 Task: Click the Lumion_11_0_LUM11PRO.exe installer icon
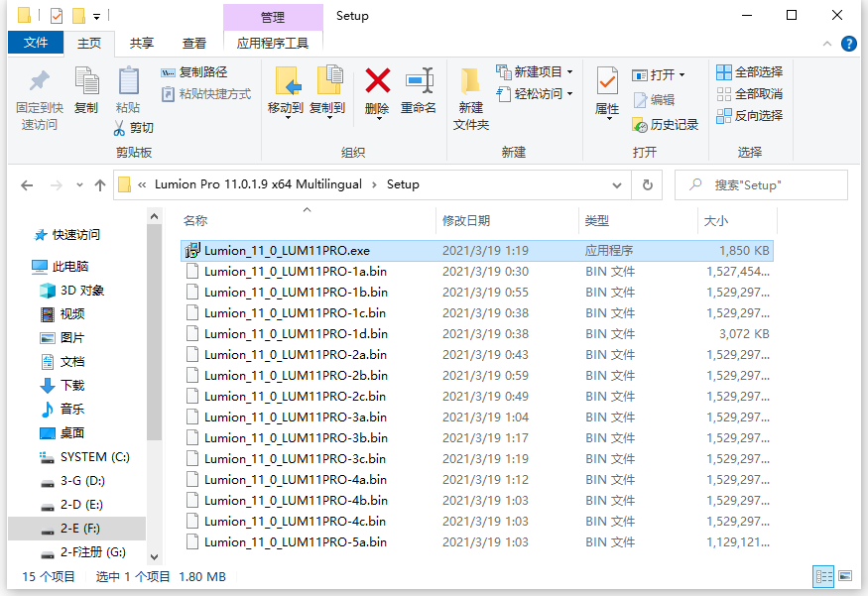pos(192,250)
